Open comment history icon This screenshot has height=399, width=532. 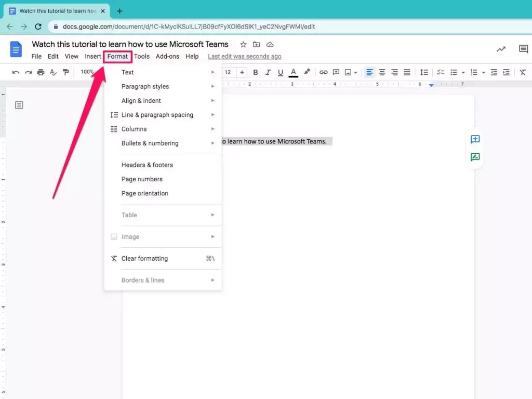(x=524, y=49)
